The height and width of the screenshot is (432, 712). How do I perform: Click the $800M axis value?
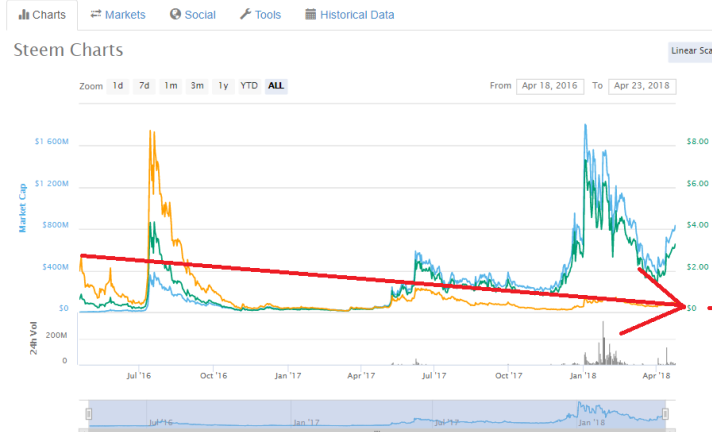pyautogui.click(x=55, y=225)
